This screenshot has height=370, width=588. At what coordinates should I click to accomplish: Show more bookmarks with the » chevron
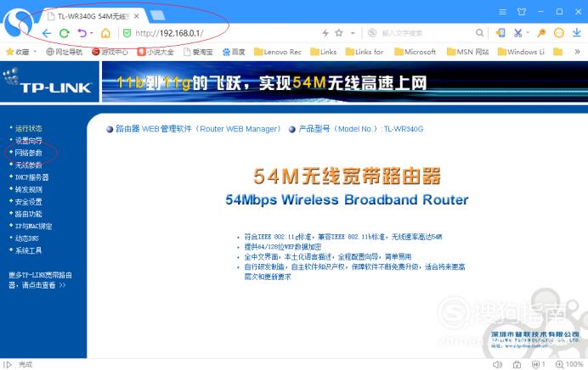(x=577, y=52)
